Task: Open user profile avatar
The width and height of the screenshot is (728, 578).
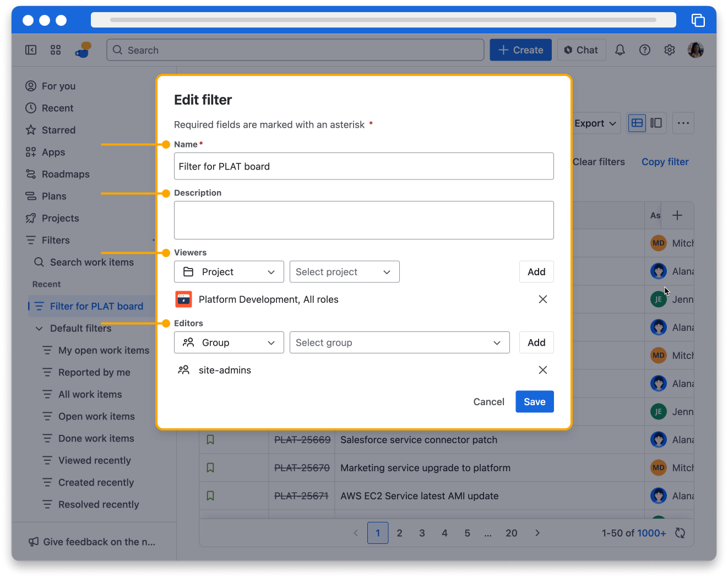Action: 696,50
